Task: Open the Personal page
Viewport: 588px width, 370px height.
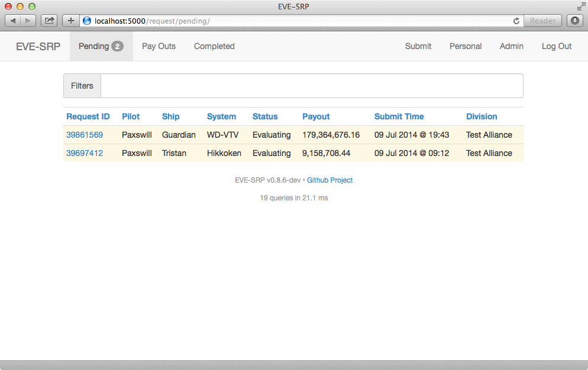Action: tap(466, 46)
